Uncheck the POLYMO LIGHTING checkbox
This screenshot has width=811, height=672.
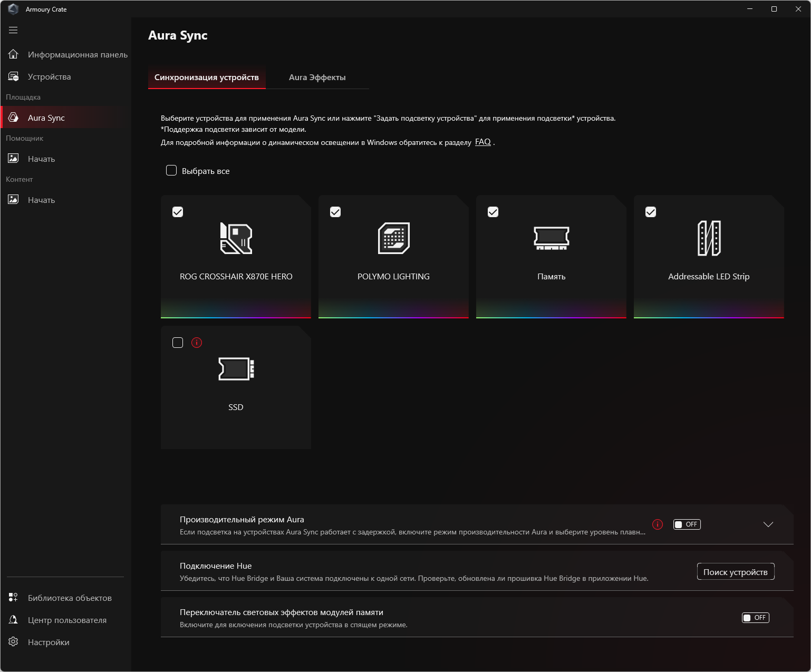335,212
